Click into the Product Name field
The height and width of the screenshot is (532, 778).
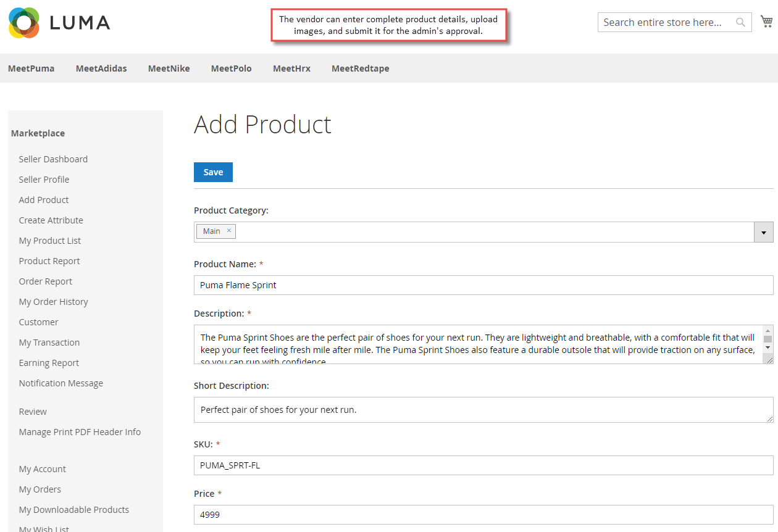(x=483, y=285)
